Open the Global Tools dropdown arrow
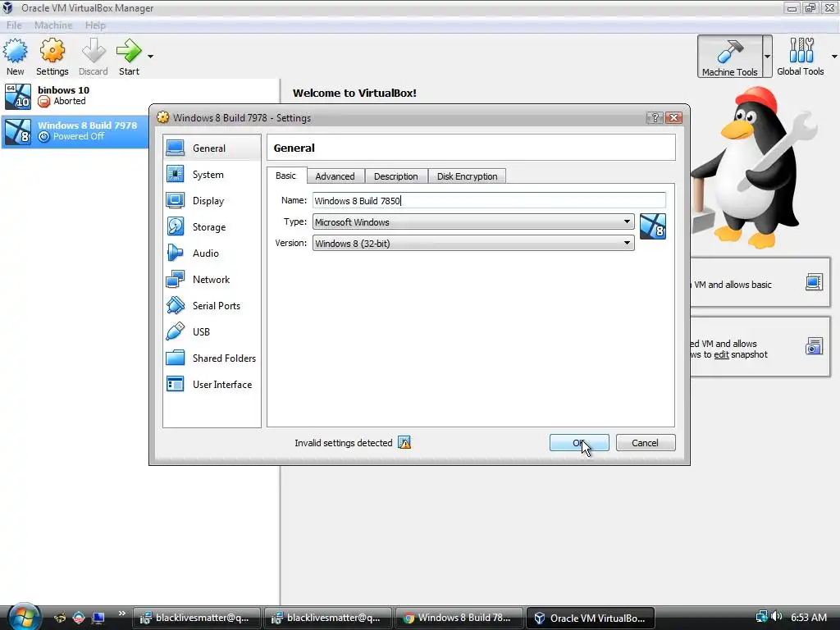Screen dimensions: 840x630 coord(834,57)
